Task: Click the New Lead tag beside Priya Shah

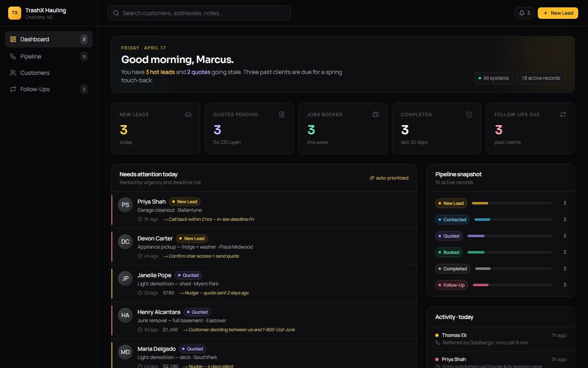Action: click(185, 202)
